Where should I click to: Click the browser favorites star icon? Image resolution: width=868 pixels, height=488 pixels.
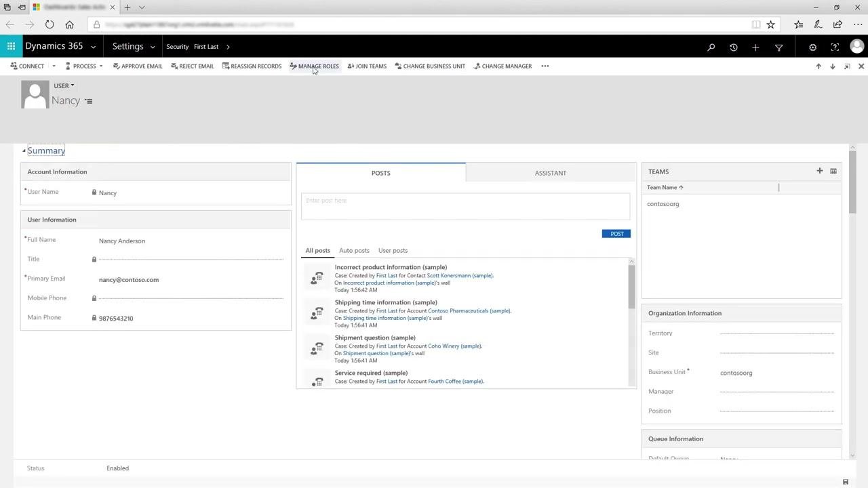tap(770, 25)
